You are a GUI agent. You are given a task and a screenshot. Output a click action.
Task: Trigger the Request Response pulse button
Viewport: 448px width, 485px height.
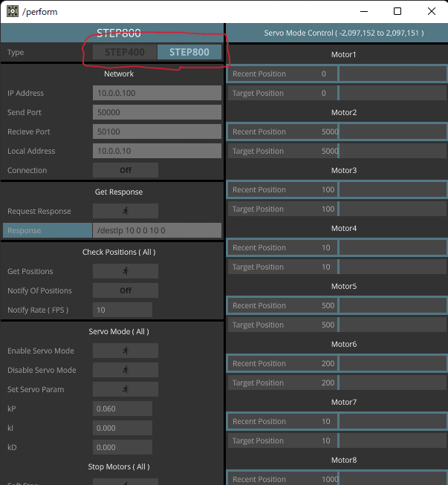click(x=126, y=211)
